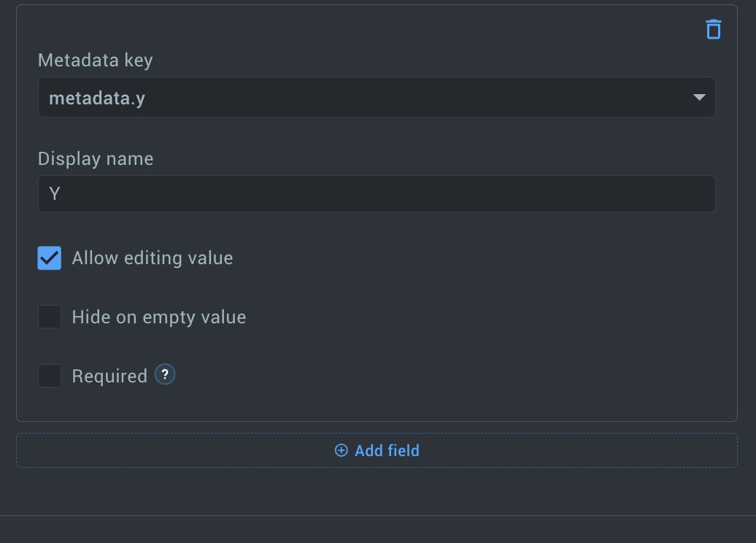756x543 pixels.
Task: Click the Hide on empty value label
Action: (159, 317)
